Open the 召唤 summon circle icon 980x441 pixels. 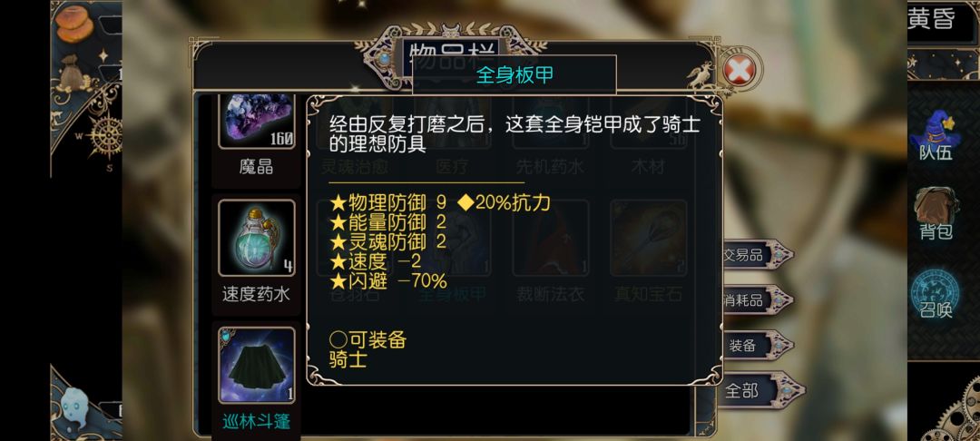click(x=936, y=294)
